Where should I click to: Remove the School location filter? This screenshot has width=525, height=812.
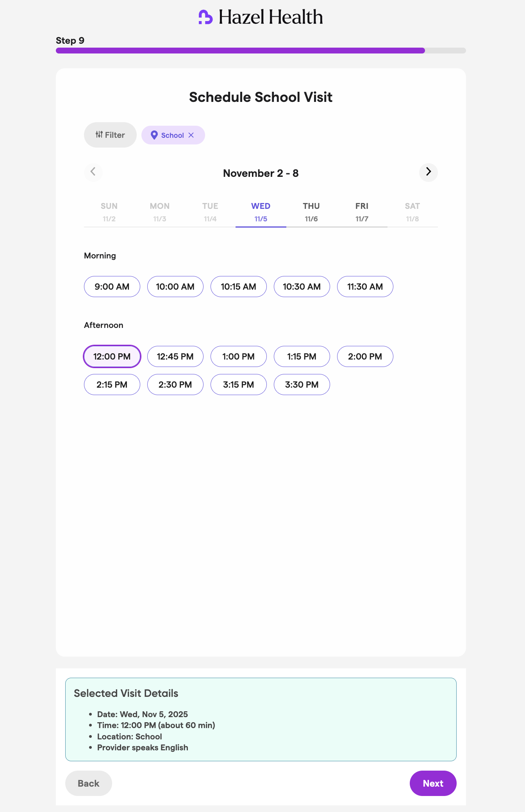pos(191,135)
